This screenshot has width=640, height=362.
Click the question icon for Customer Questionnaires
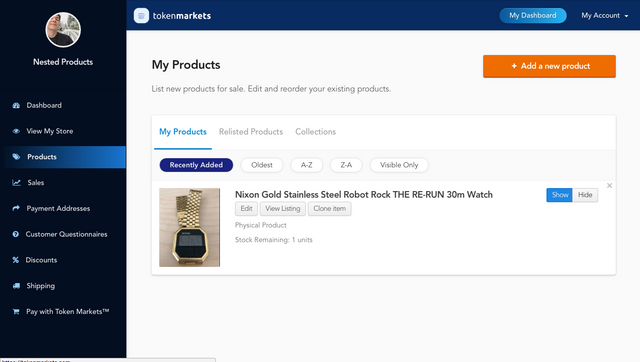(x=16, y=234)
